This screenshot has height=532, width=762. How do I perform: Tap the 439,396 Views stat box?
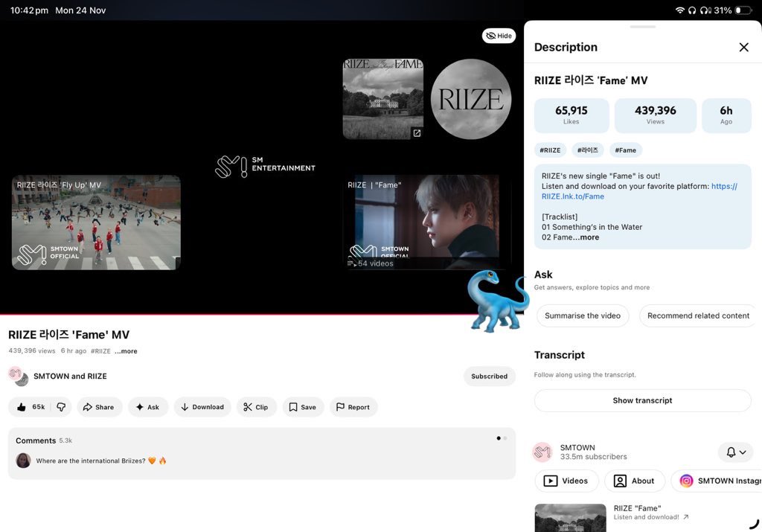click(x=655, y=115)
